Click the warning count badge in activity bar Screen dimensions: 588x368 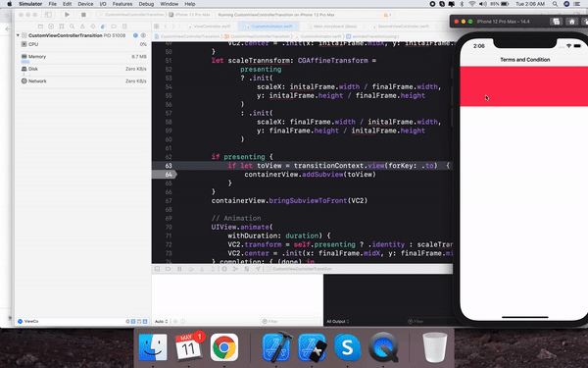pos(387,15)
